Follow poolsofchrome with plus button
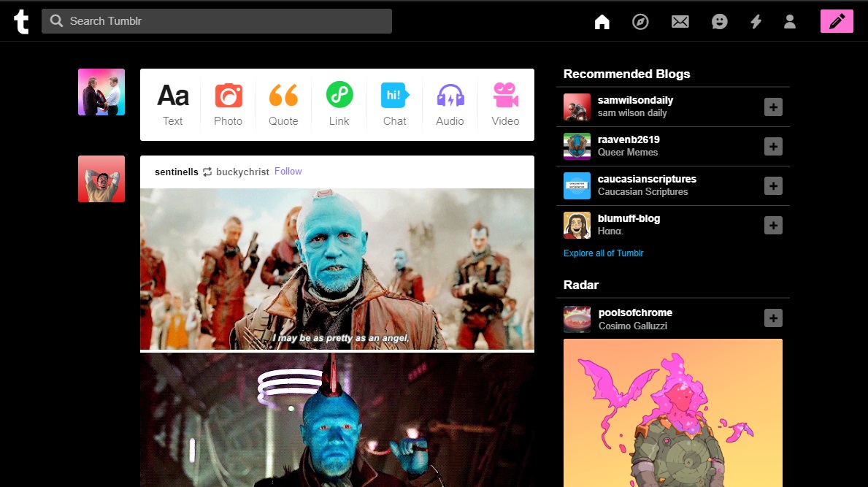Image resolution: width=868 pixels, height=487 pixels. point(773,318)
